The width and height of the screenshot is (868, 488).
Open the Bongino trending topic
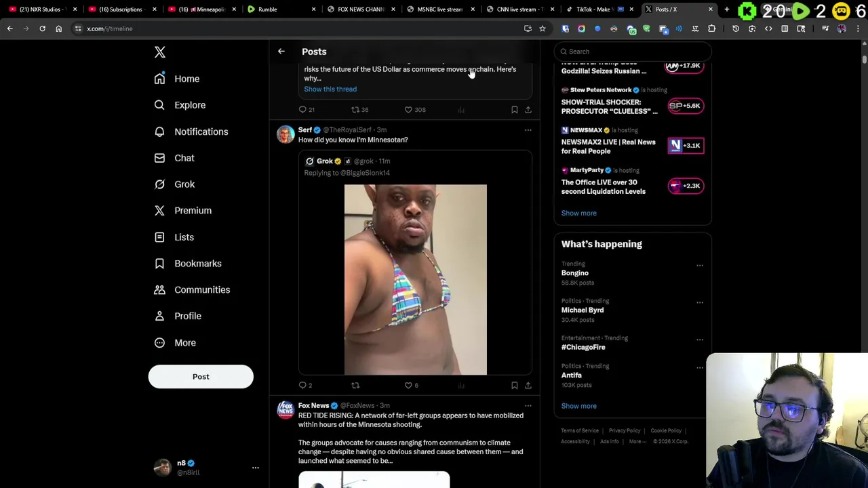point(574,273)
